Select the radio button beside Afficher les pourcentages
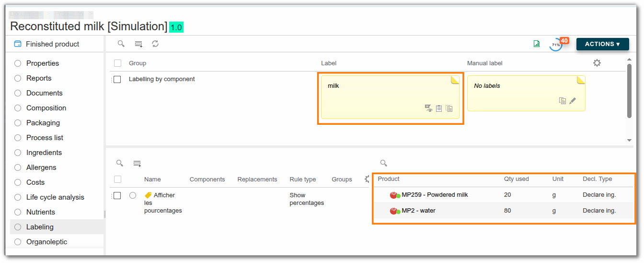Viewport: 644px width, 263px height. pos(133,195)
